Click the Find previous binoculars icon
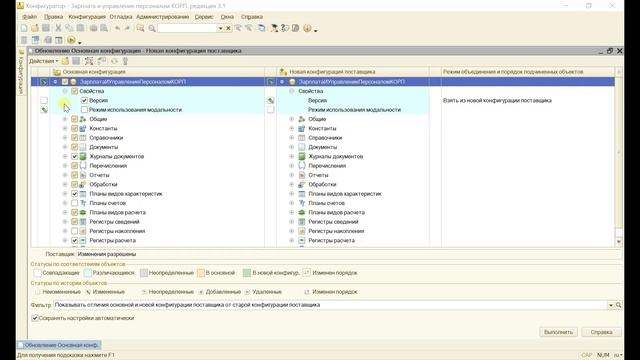 tap(238, 28)
